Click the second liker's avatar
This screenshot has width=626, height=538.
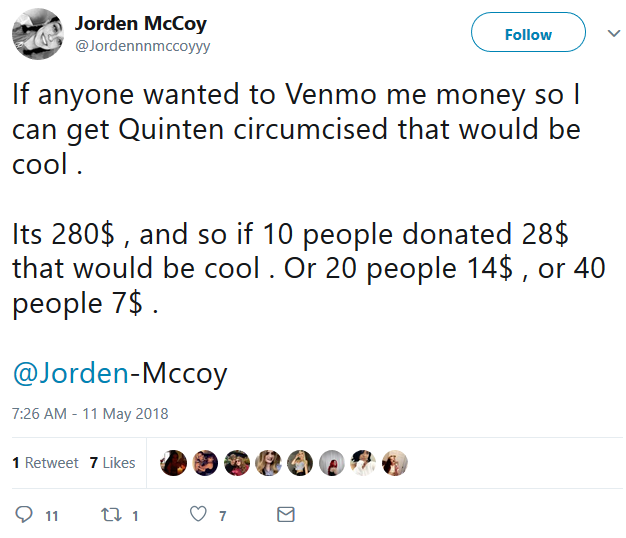click(205, 463)
